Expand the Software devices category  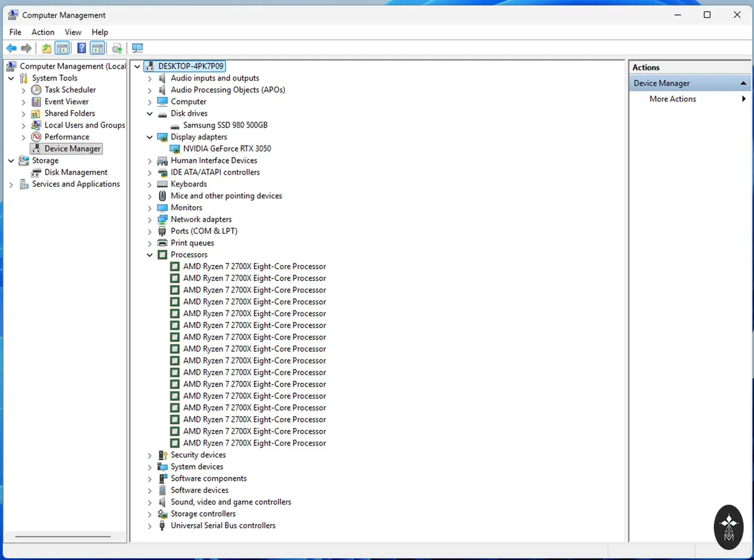[150, 491]
